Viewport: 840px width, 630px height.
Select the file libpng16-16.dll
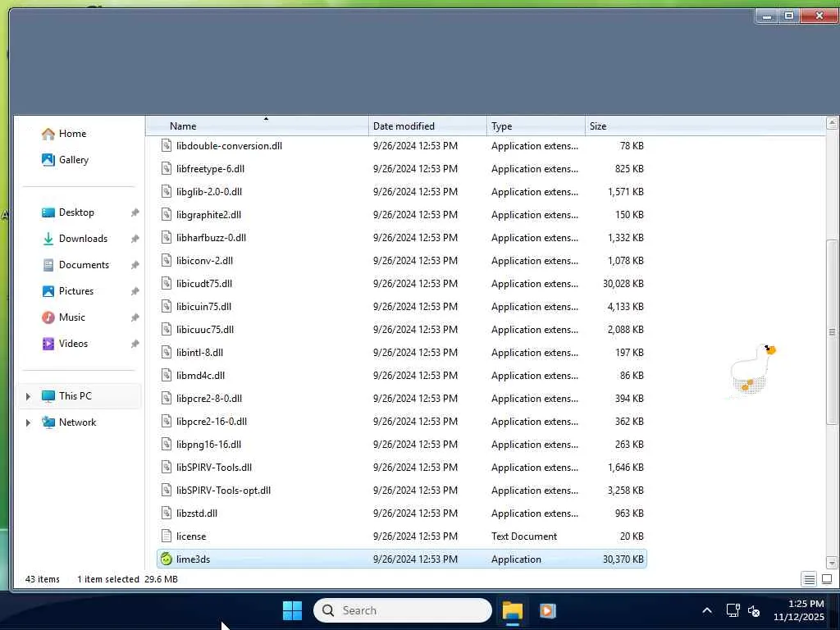point(208,445)
